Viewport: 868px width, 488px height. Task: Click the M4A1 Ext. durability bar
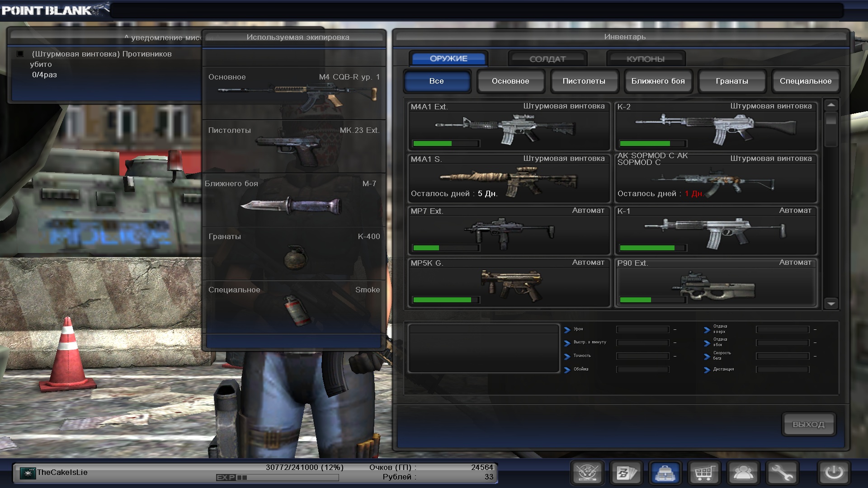445,144
